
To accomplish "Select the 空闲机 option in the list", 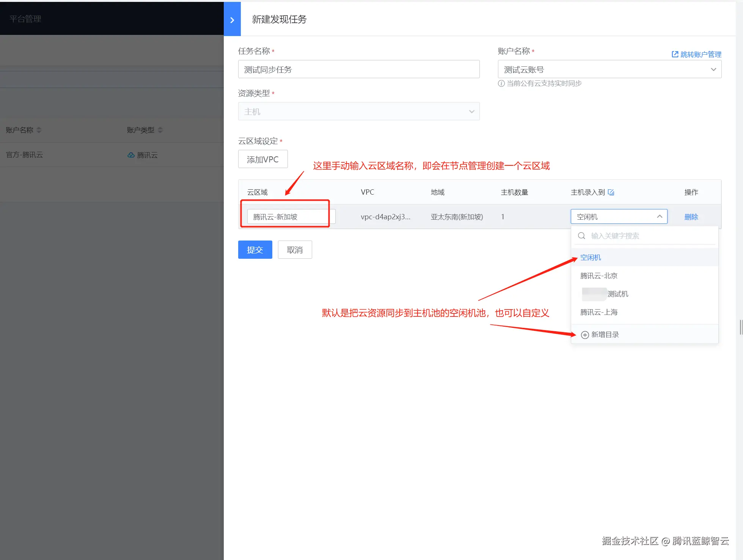I will [x=591, y=258].
